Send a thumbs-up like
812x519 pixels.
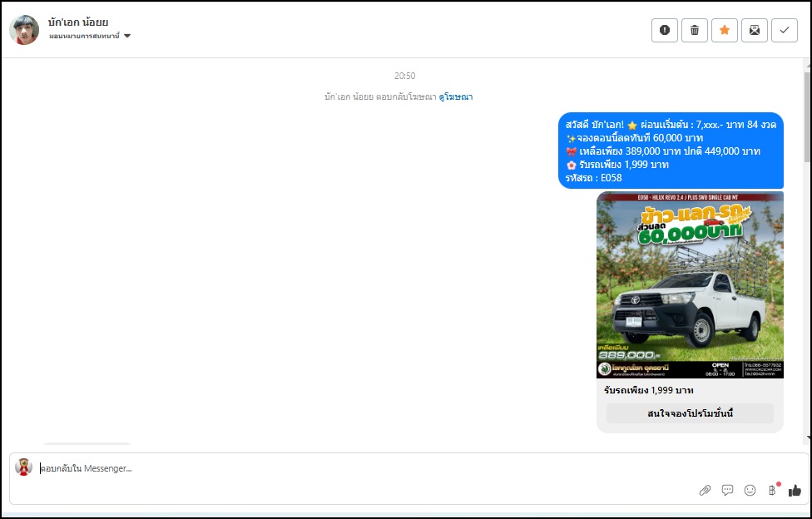click(x=795, y=490)
